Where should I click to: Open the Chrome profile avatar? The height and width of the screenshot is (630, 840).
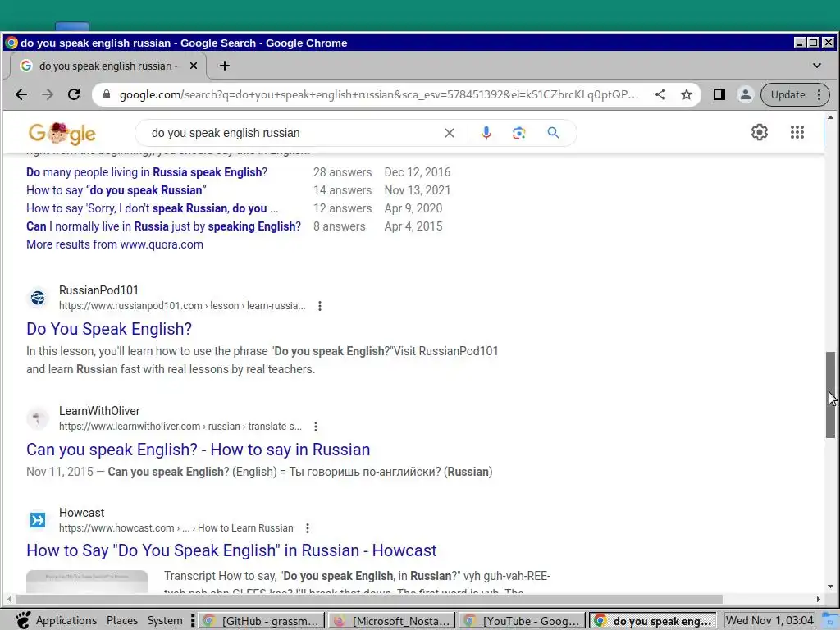click(x=745, y=95)
